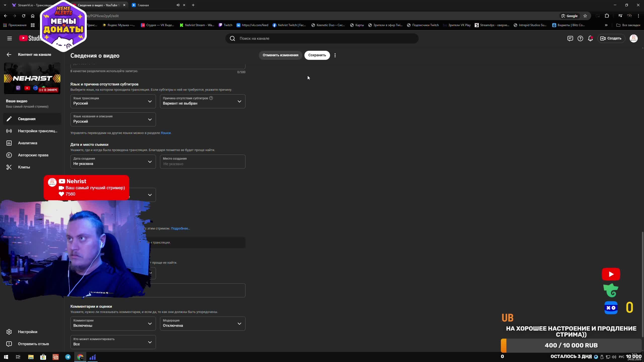Open Клипы scissors item in sidebar
Screen dimensions: 644x362
[x=24, y=167]
